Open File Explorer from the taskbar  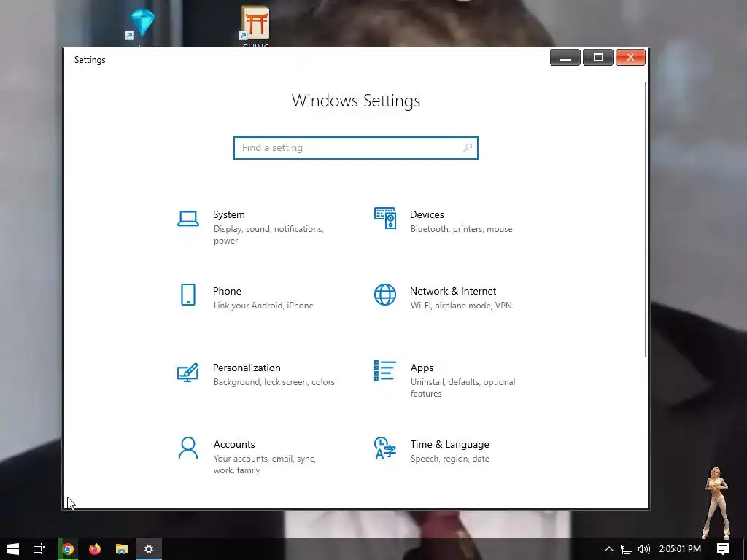[122, 549]
